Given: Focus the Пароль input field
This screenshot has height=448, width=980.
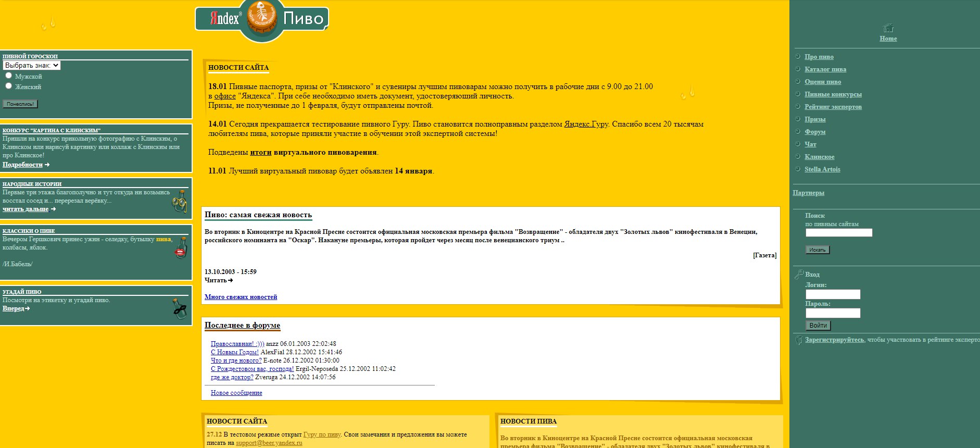Looking at the screenshot, I should (833, 313).
